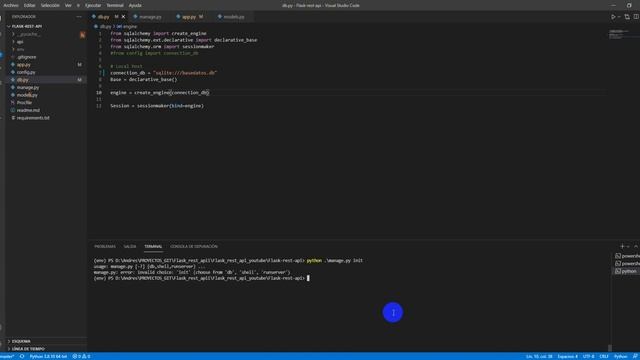Open the Editar menu
Screen dimensions: 640x360
pyautogui.click(x=29, y=5)
